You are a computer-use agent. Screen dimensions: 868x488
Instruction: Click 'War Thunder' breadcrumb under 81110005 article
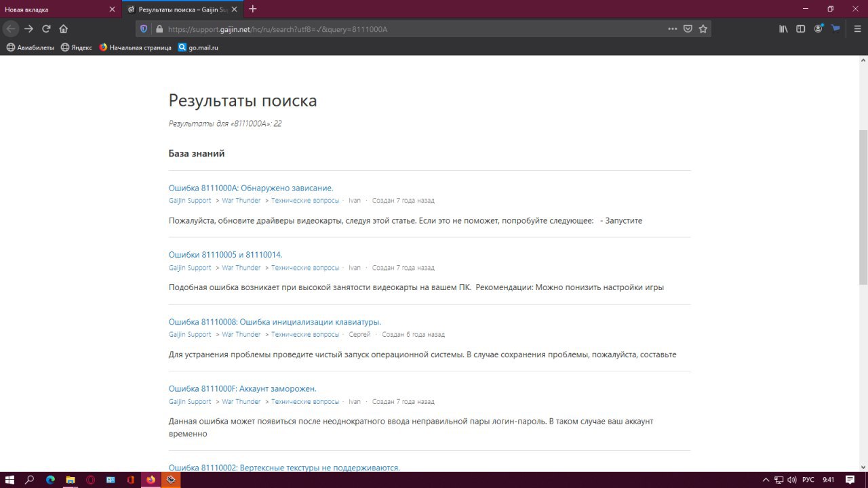[241, 268]
